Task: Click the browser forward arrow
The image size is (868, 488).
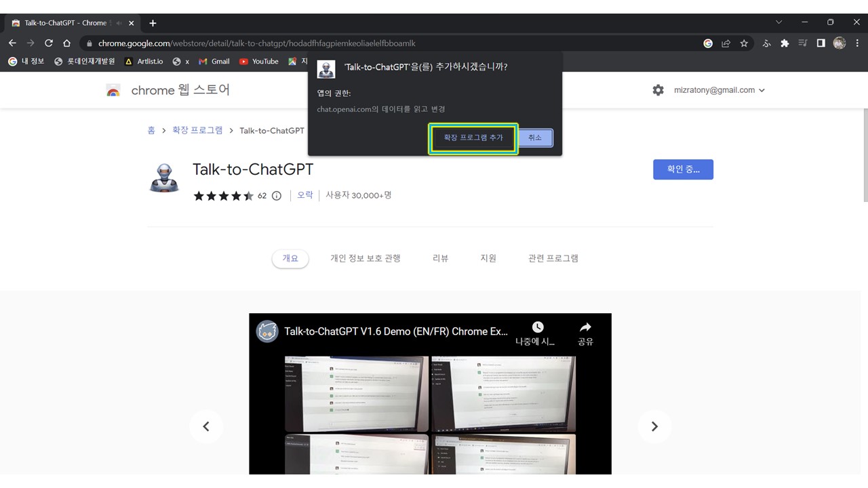Action: pyautogui.click(x=31, y=43)
